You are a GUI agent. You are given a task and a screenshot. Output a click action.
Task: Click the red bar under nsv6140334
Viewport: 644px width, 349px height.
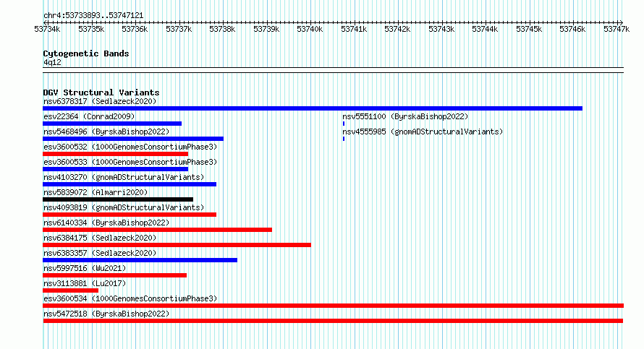pos(157,230)
